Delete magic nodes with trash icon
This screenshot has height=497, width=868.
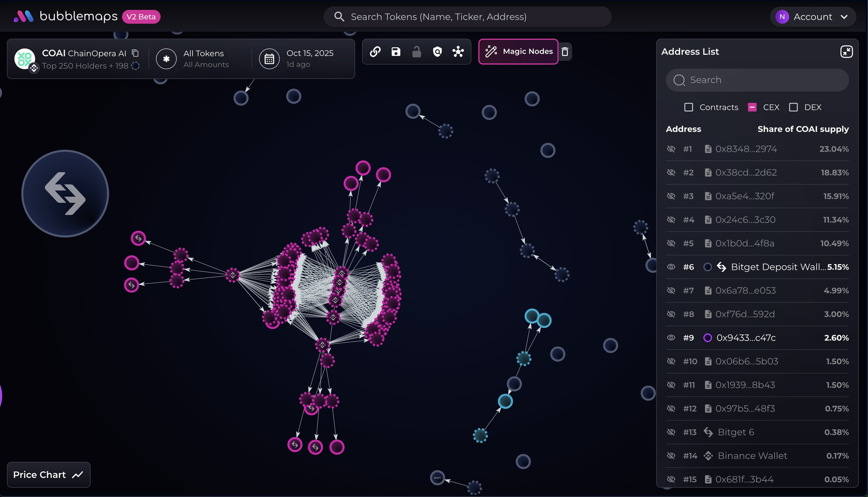pos(565,52)
